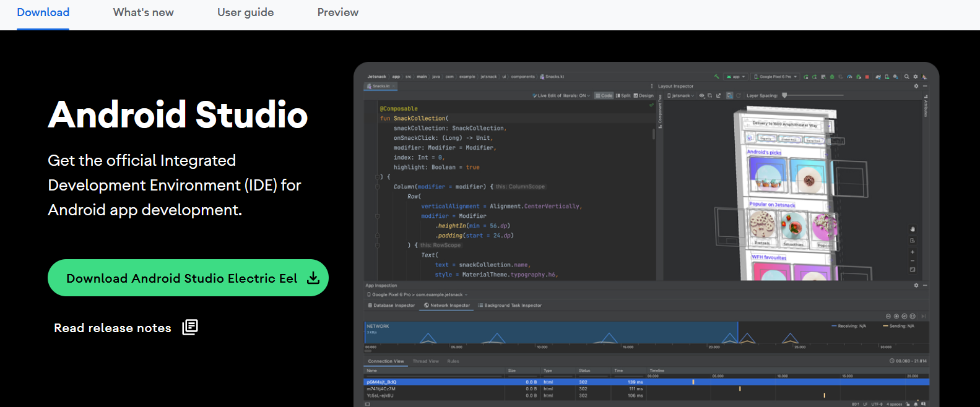Screen dimensions: 980x407
Task: Switch editor to Code view
Action: 604,96
